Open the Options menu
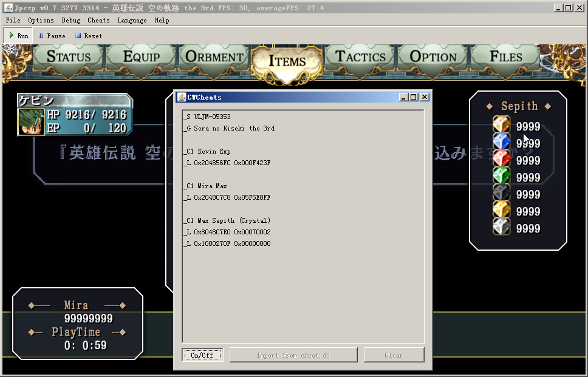588x377 pixels. (41, 20)
